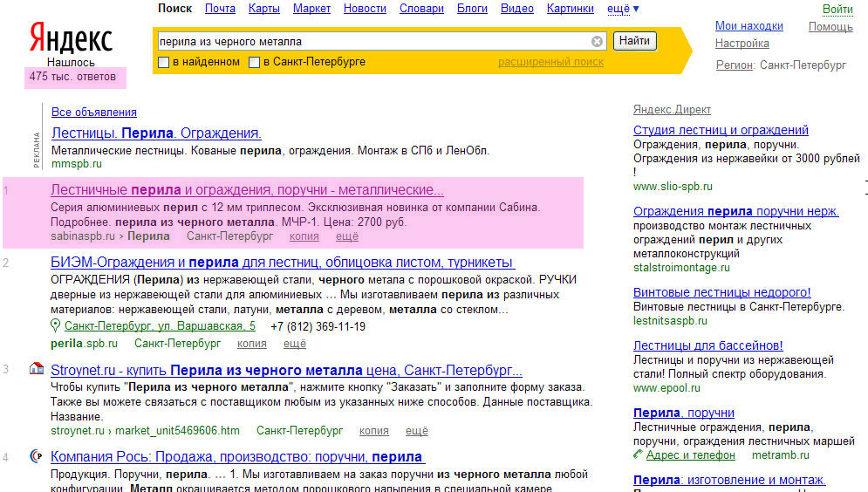The image size is (868, 492).
Task: Open ad 'Лестницы. Перила. Ограждения.'
Action: [x=156, y=133]
